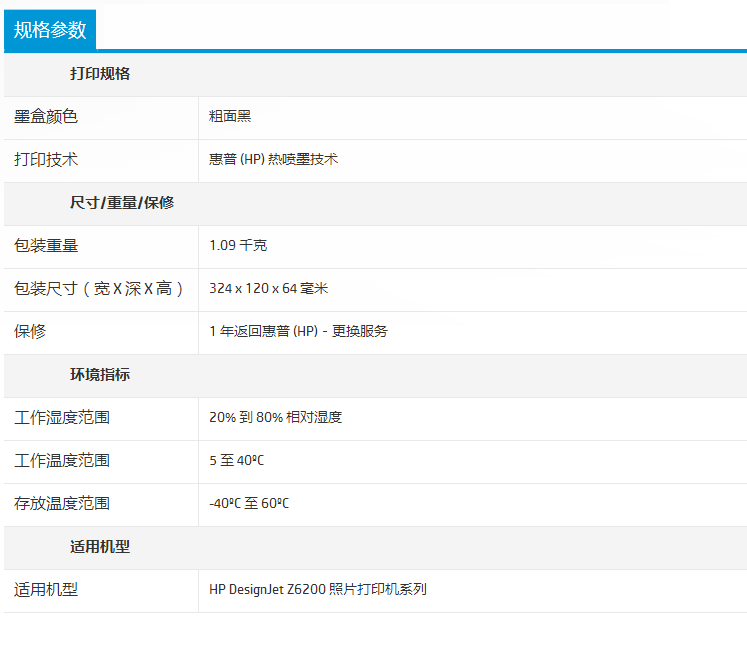
Task: Select the 1.09 千克 value
Action: click(238, 245)
